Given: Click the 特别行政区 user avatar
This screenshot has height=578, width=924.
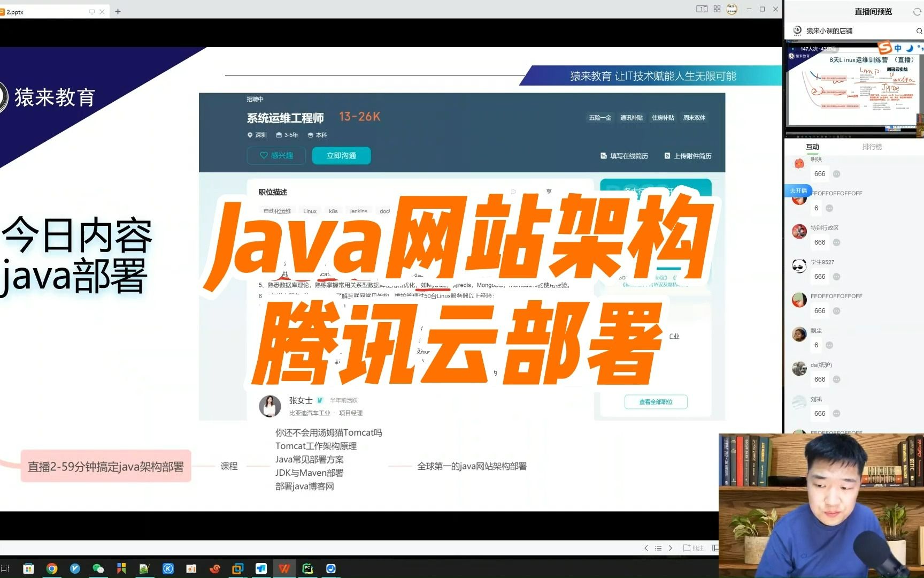Looking at the screenshot, I should pyautogui.click(x=799, y=231).
